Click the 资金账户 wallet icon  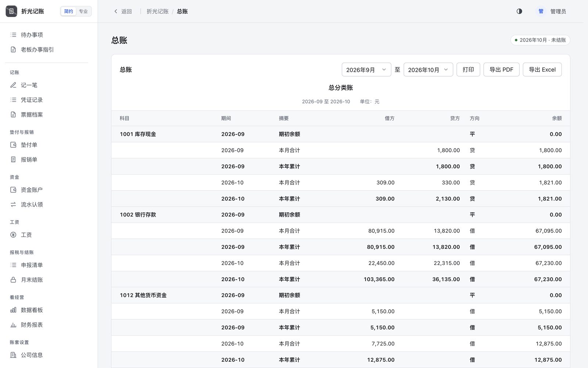pos(13,190)
